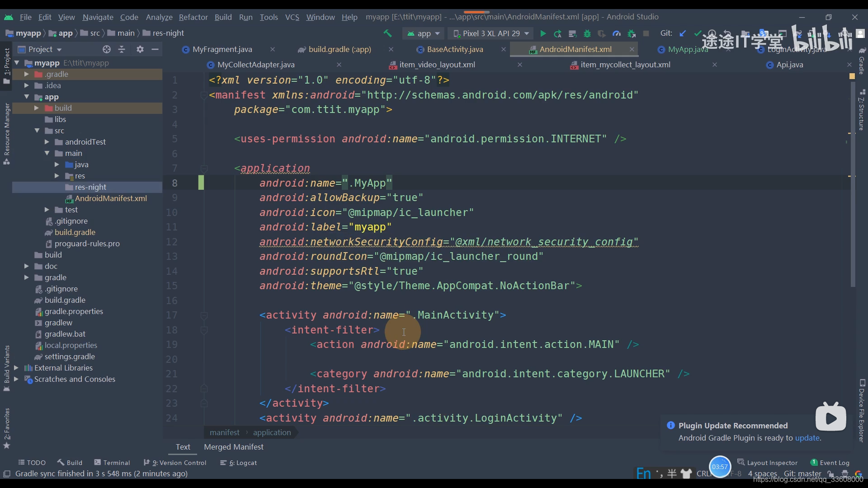This screenshot has width=868, height=488.
Task: Click the Stop square icon
Action: tap(646, 33)
